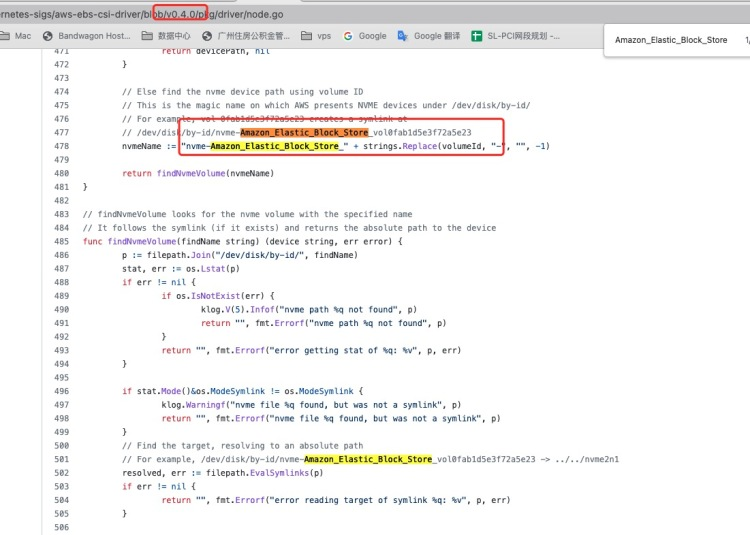Click 'func findNvmeVolume' function declaration
Viewport: 750px width, 535px height.
[x=130, y=241]
